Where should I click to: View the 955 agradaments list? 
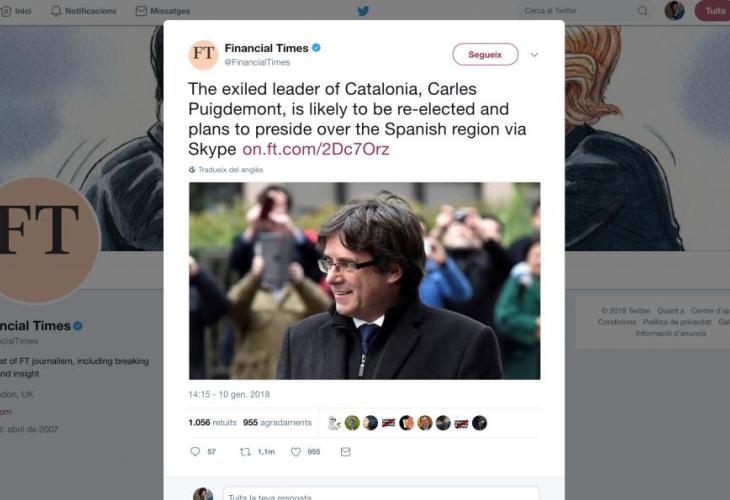[x=277, y=423]
